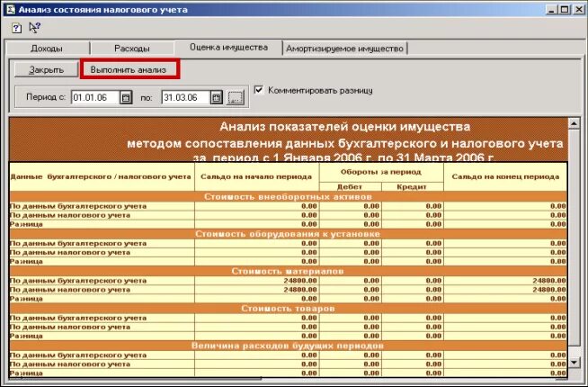Screen dimensions: 588x387
Task: Activate the context help cursor icon
Action: point(34,28)
